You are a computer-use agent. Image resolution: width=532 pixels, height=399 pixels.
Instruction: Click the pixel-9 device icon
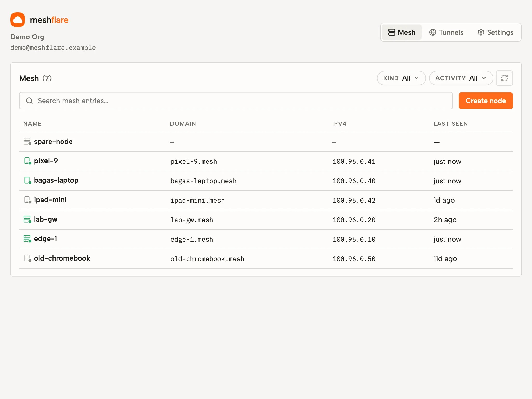pyautogui.click(x=27, y=161)
